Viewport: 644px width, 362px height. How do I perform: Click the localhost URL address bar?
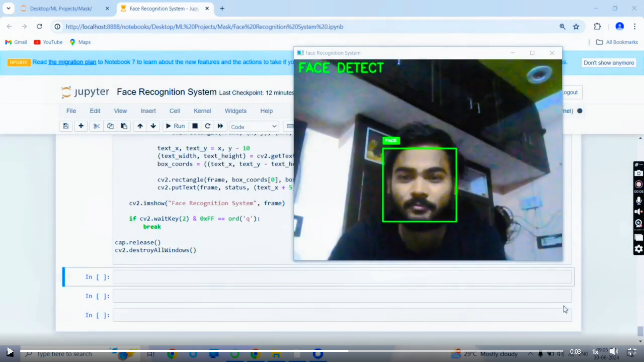point(204,26)
